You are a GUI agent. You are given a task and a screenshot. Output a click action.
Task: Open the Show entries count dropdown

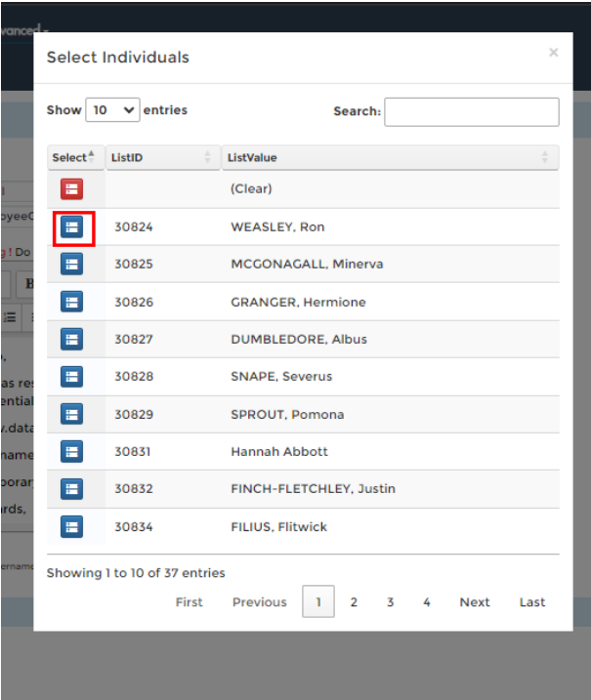(113, 110)
